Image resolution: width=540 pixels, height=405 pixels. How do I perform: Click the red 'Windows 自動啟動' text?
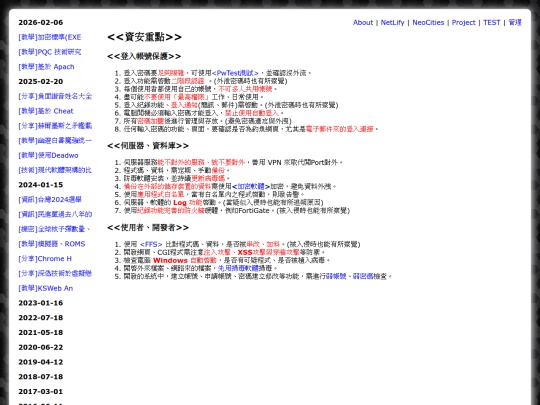click(185, 260)
